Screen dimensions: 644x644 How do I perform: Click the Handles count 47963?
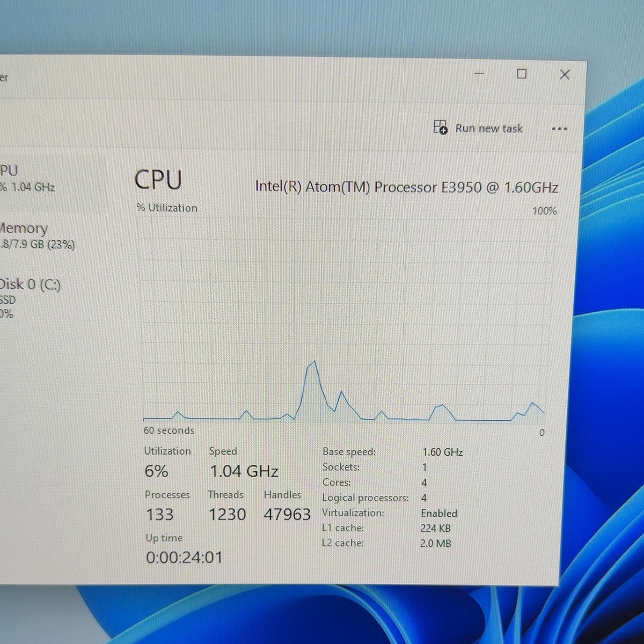coord(287,515)
